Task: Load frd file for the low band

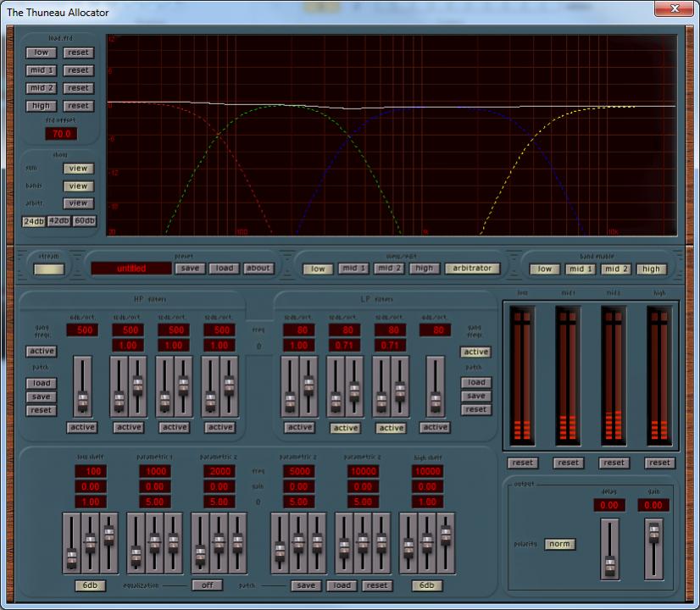Action: pyautogui.click(x=41, y=53)
